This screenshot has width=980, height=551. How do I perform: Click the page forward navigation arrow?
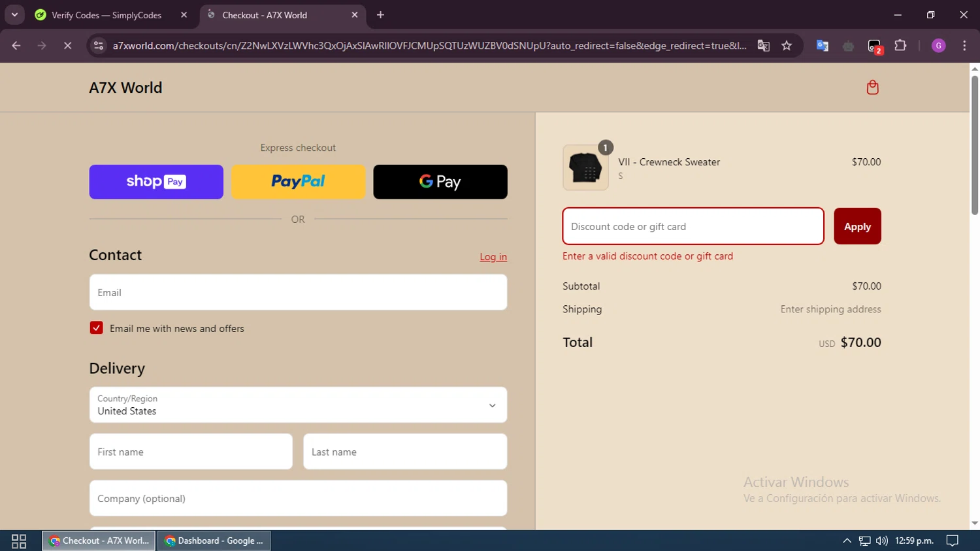coord(42,46)
